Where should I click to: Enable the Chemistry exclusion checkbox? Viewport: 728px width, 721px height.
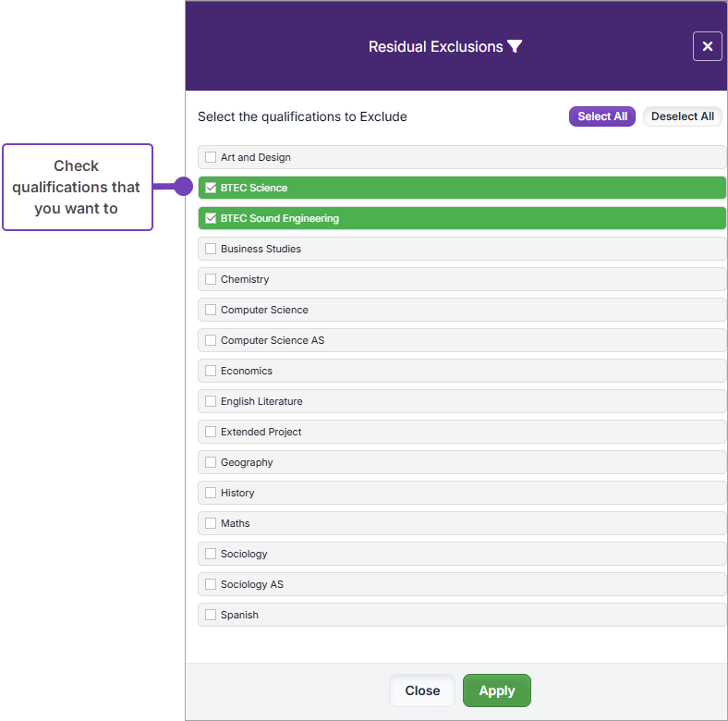(211, 279)
